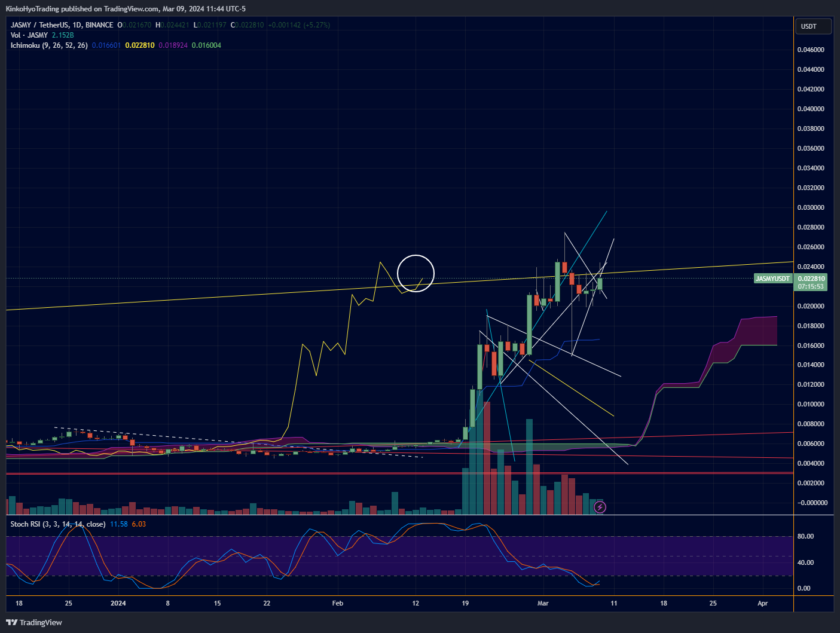Image resolution: width=840 pixels, height=633 pixels.
Task: Click the high value H0.024421
Action: click(x=172, y=25)
